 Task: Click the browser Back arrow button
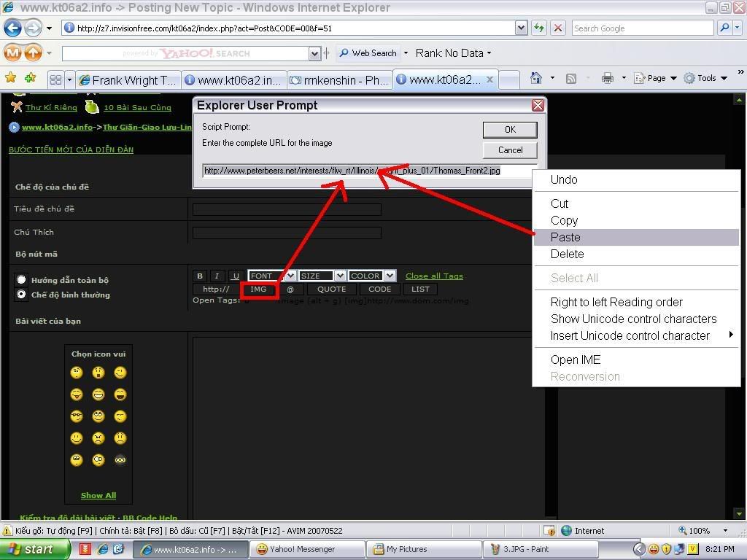pyautogui.click(x=13, y=28)
